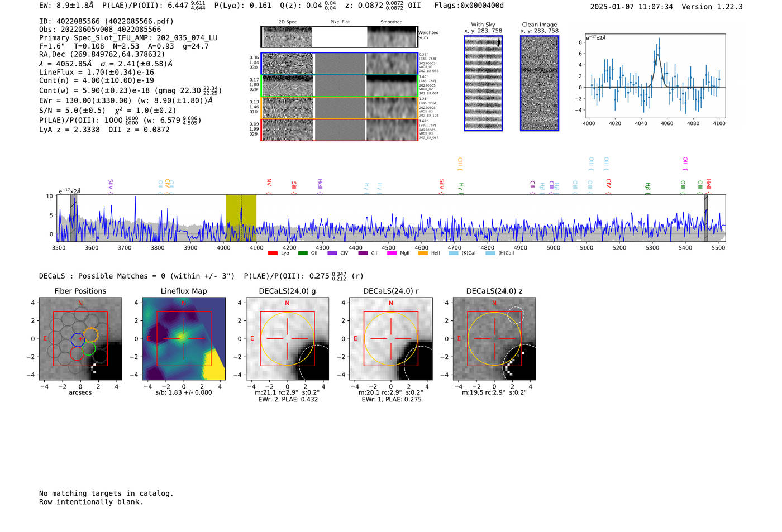782x532 pixels.
Task: Select the orange-bordered 2D spectrum row
Action: click(340, 108)
